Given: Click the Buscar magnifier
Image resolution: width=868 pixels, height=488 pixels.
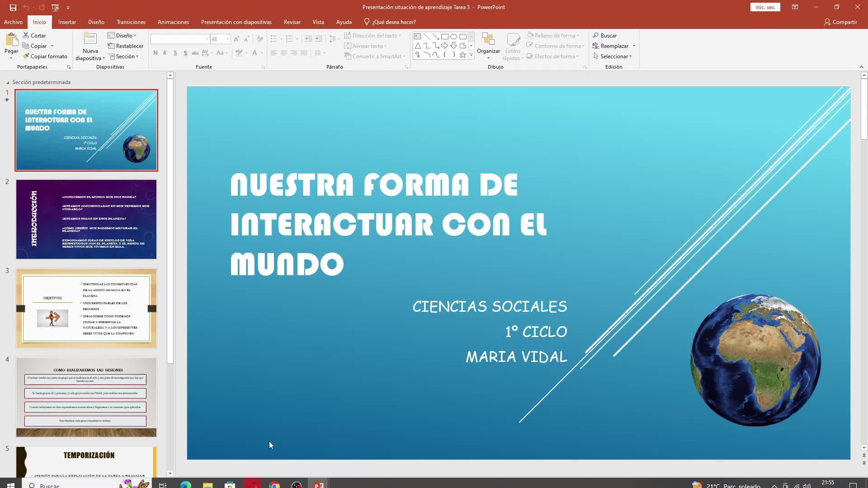Looking at the screenshot, I should point(596,35).
